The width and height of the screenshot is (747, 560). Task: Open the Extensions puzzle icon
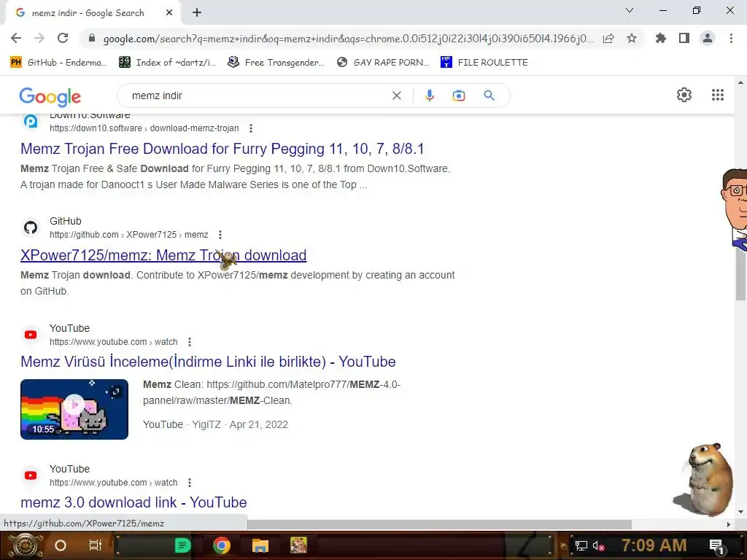[660, 38]
